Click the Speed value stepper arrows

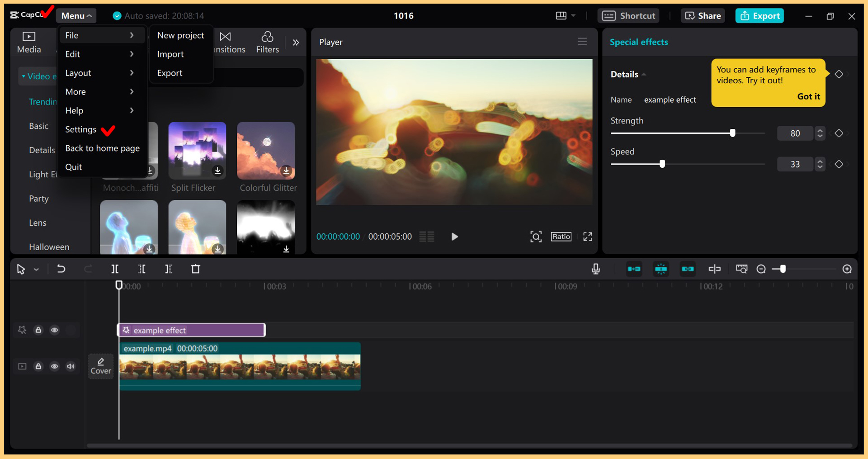(820, 164)
